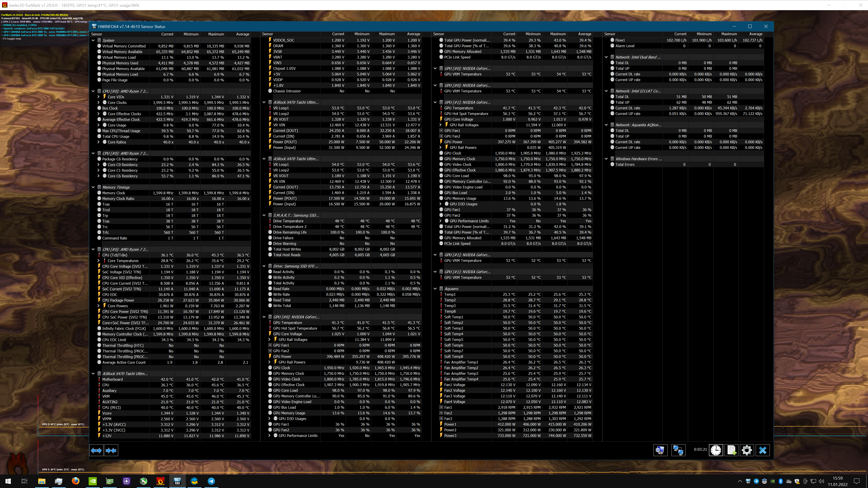
Task: Switch to FurMark in the taskbar
Action: click(x=160, y=481)
